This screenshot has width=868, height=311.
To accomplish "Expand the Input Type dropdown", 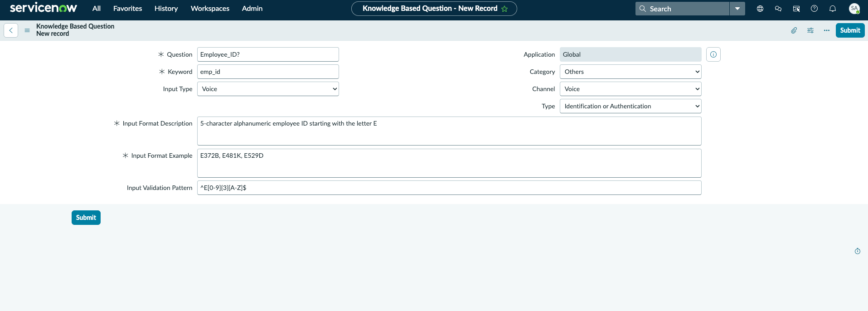I will 268,89.
